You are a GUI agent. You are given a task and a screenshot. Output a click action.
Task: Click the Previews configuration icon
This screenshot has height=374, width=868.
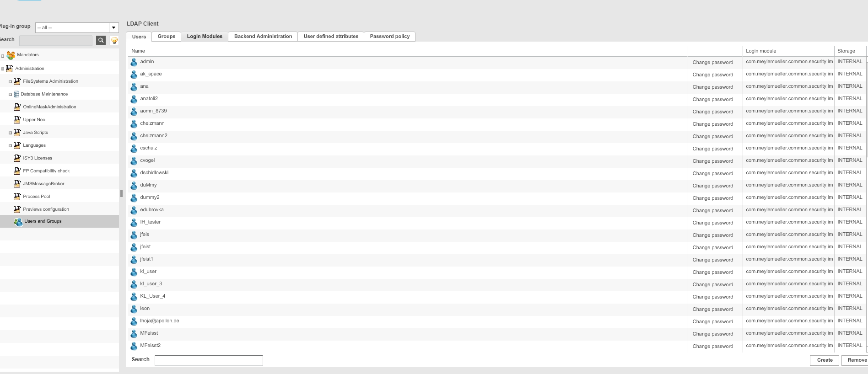click(x=17, y=209)
